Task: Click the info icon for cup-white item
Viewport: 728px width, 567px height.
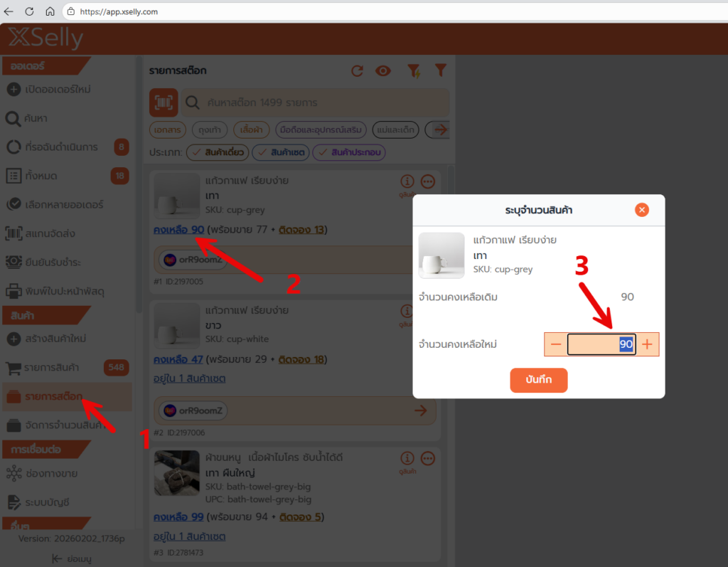Action: point(407,312)
